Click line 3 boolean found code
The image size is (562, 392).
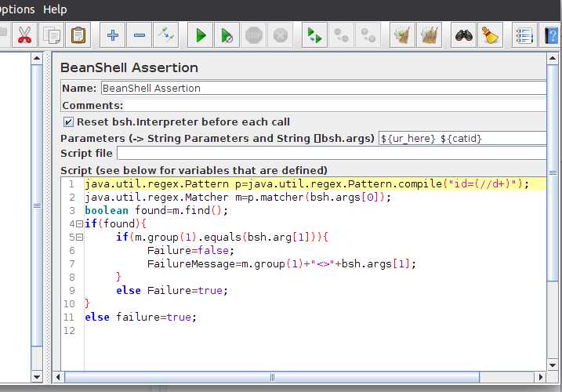coord(156,211)
